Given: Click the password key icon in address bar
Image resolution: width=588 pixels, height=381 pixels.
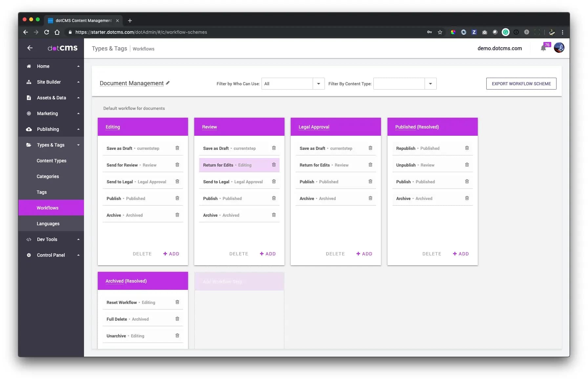Looking at the screenshot, I should coord(430,32).
